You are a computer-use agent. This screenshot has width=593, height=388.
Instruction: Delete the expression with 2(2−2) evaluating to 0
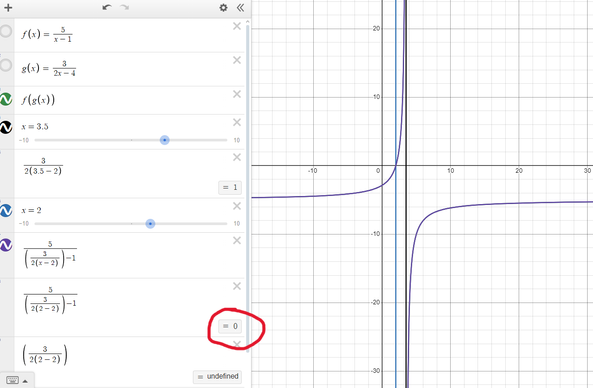(x=237, y=286)
